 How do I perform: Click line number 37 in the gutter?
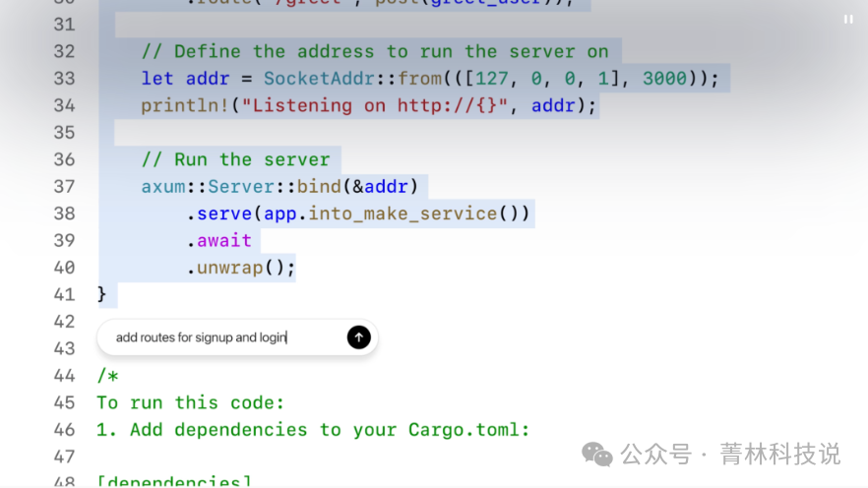(64, 187)
